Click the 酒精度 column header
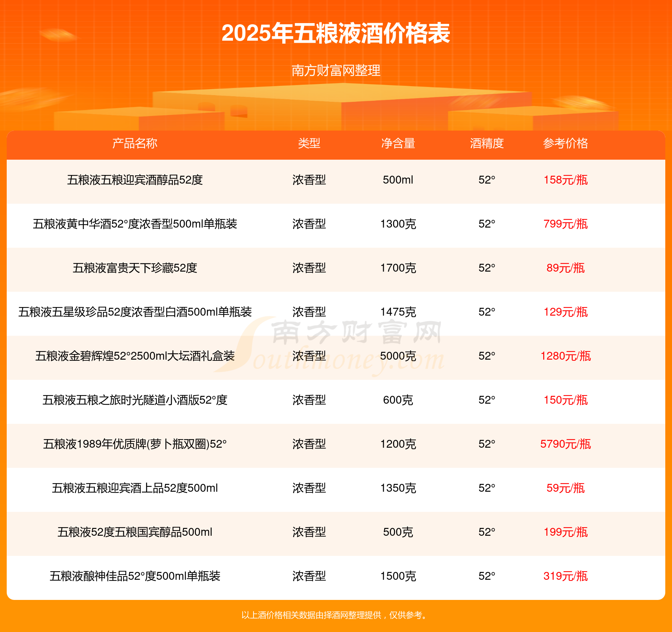Image resolution: width=672 pixels, height=632 pixels. pos(487,143)
